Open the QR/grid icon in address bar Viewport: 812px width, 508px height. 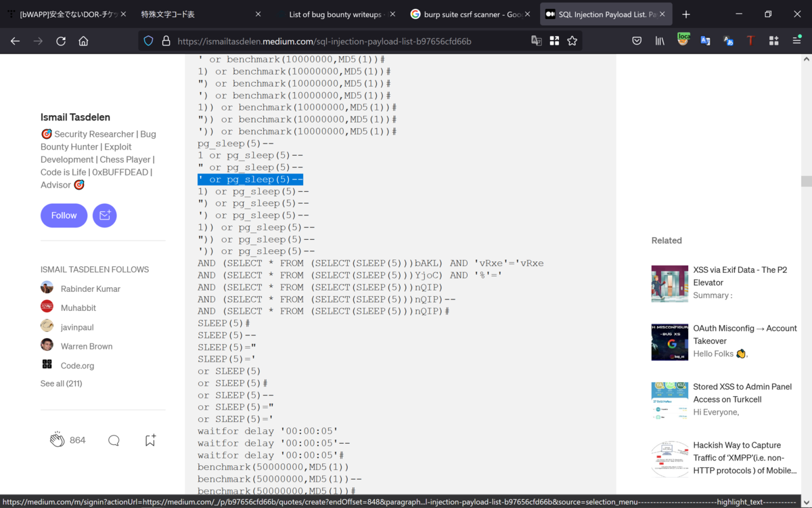click(554, 41)
